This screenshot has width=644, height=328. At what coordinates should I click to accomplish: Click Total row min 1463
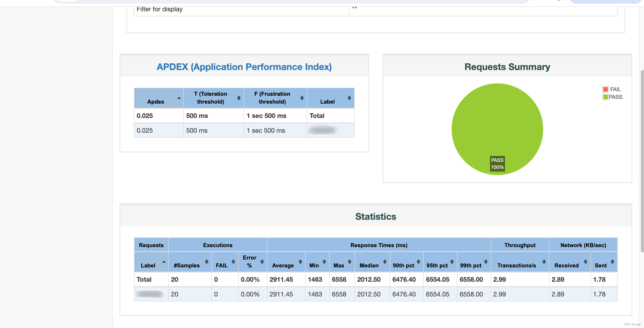coord(315,279)
